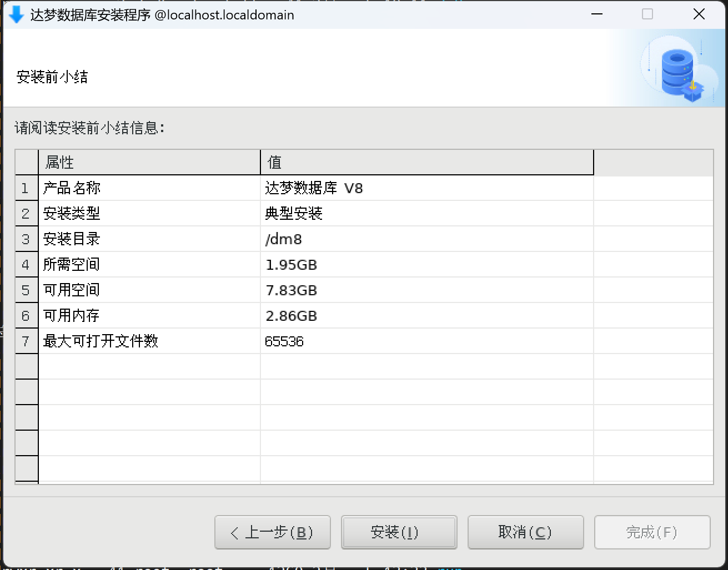Select the 可用空间 cell

(x=149, y=290)
